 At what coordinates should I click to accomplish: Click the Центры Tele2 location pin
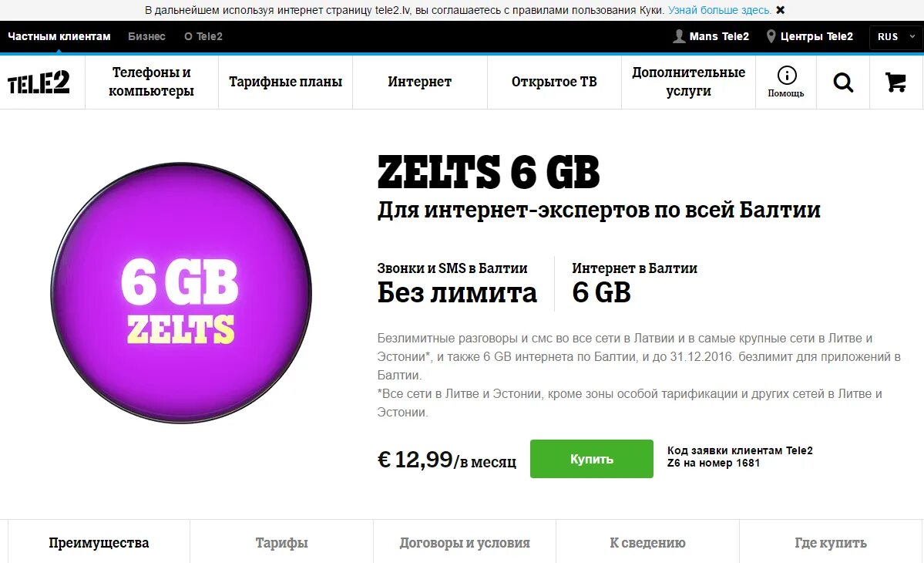click(x=771, y=36)
